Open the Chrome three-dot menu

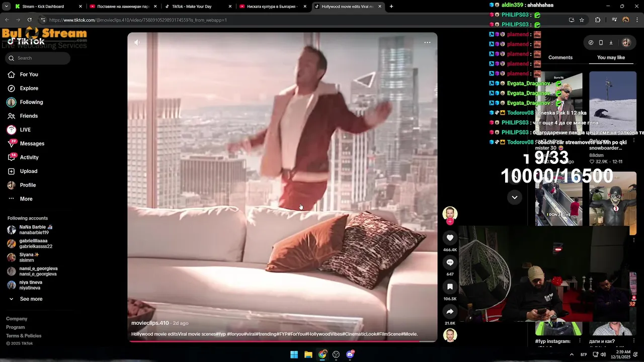click(637, 20)
